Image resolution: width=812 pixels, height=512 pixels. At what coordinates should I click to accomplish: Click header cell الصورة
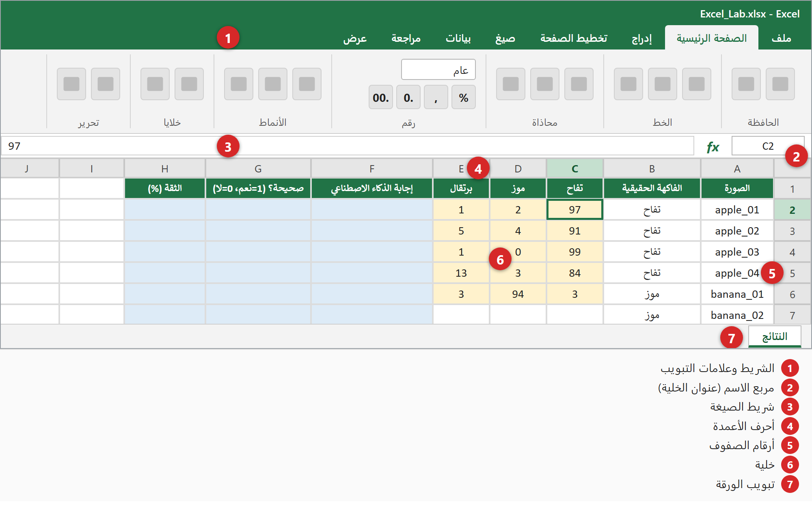coord(737,188)
